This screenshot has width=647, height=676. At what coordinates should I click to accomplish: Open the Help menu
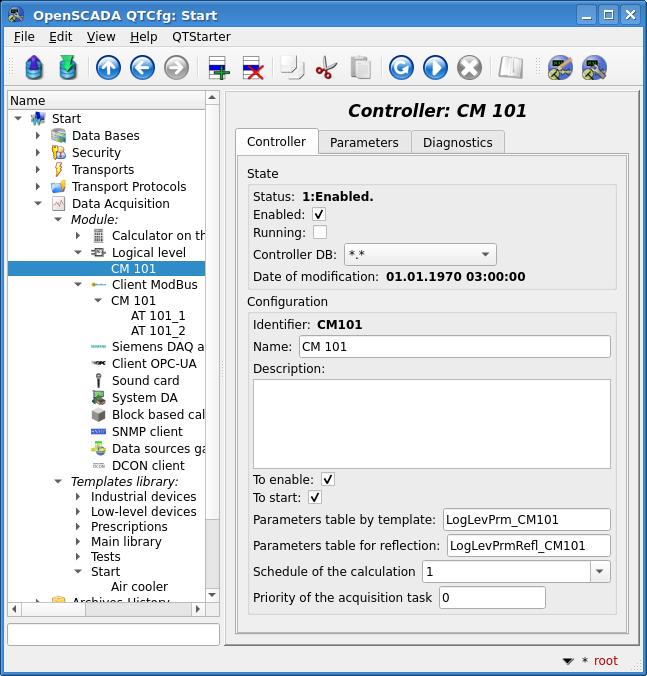144,37
